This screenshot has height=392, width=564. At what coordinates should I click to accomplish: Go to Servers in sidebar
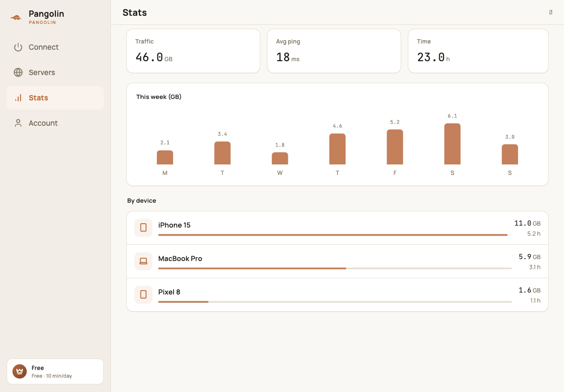[x=55, y=72]
